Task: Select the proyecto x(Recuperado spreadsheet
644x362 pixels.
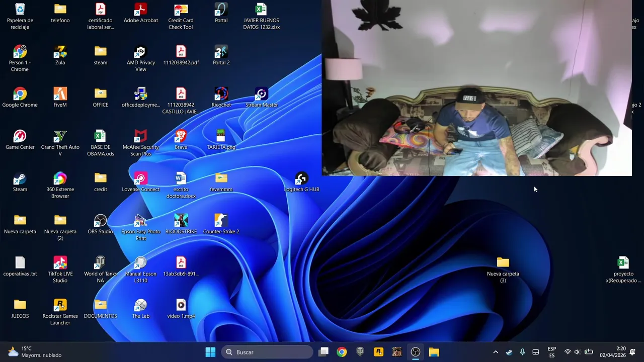Action: [x=623, y=269]
